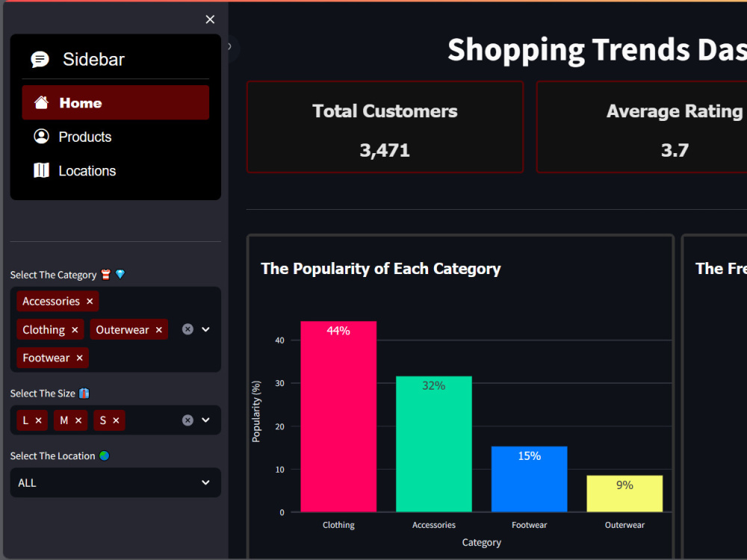Click the map icon beside Locations

click(x=42, y=170)
